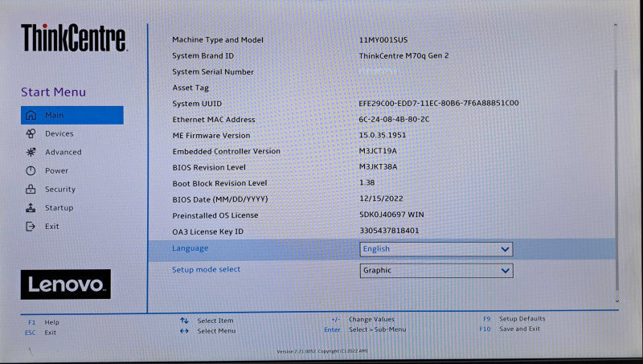
Task: Click the Asset Tag label
Action: [x=190, y=88]
